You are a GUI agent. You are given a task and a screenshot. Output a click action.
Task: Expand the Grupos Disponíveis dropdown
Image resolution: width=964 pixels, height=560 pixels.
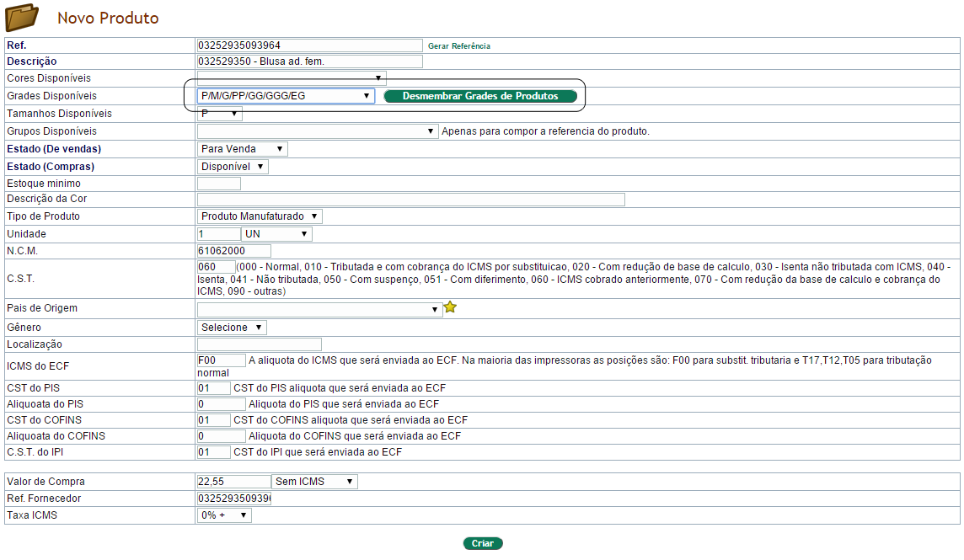(317, 131)
